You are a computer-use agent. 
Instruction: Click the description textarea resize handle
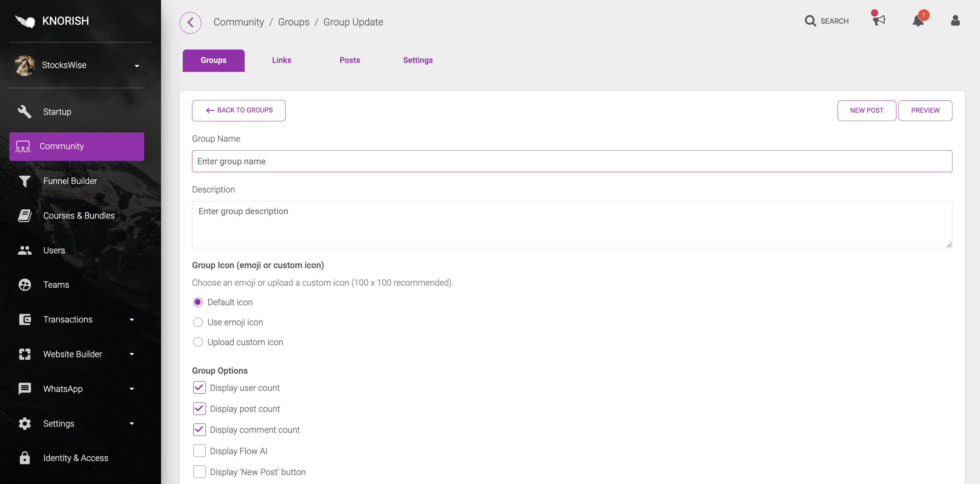pos(949,245)
